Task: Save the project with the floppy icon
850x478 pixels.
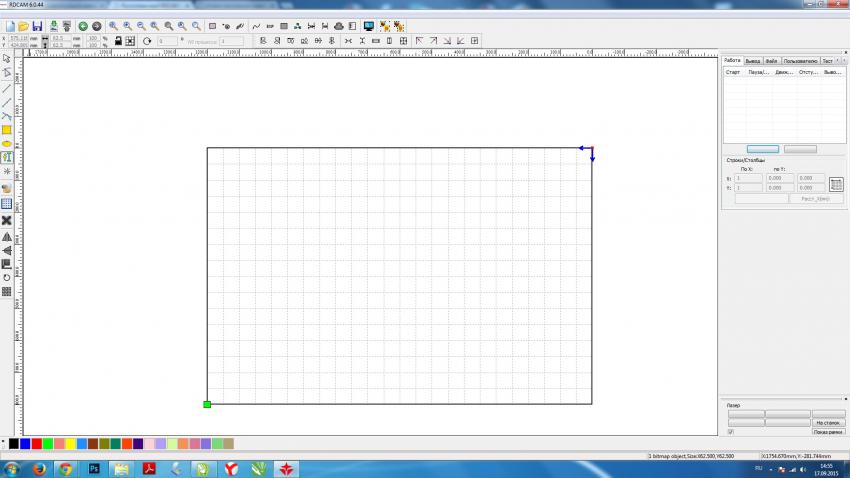Action: point(37,25)
